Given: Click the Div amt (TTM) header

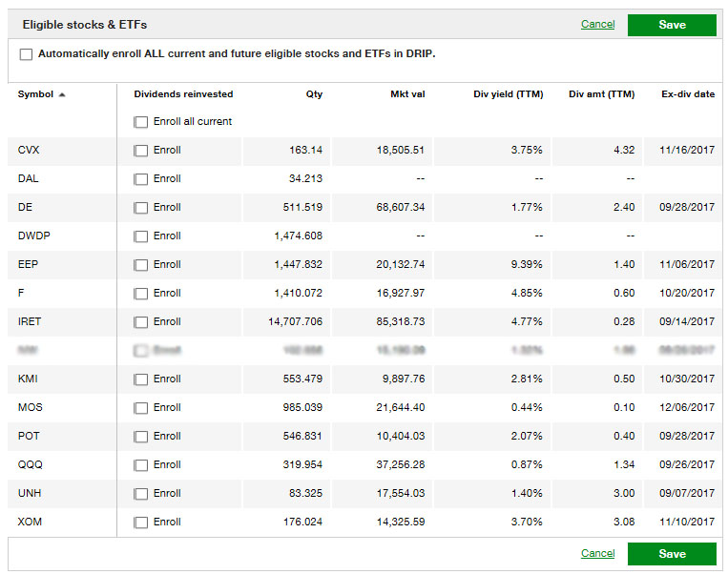Looking at the screenshot, I should tap(601, 94).
